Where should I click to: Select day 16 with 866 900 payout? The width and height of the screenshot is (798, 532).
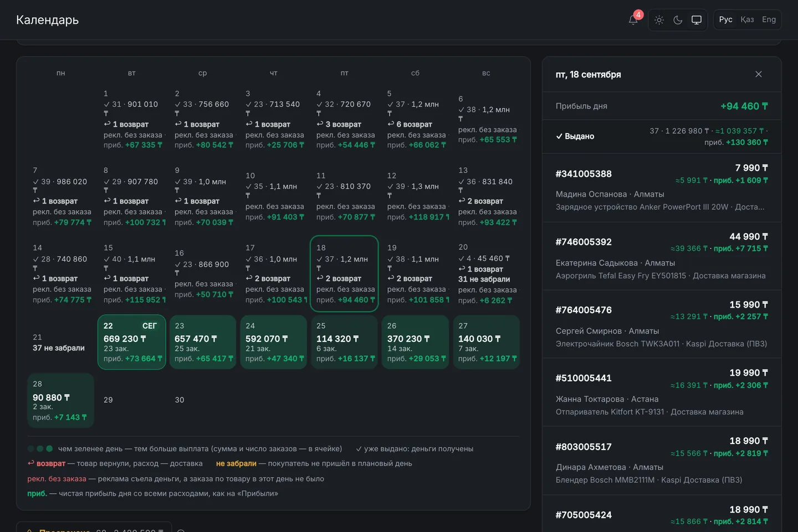(x=203, y=274)
